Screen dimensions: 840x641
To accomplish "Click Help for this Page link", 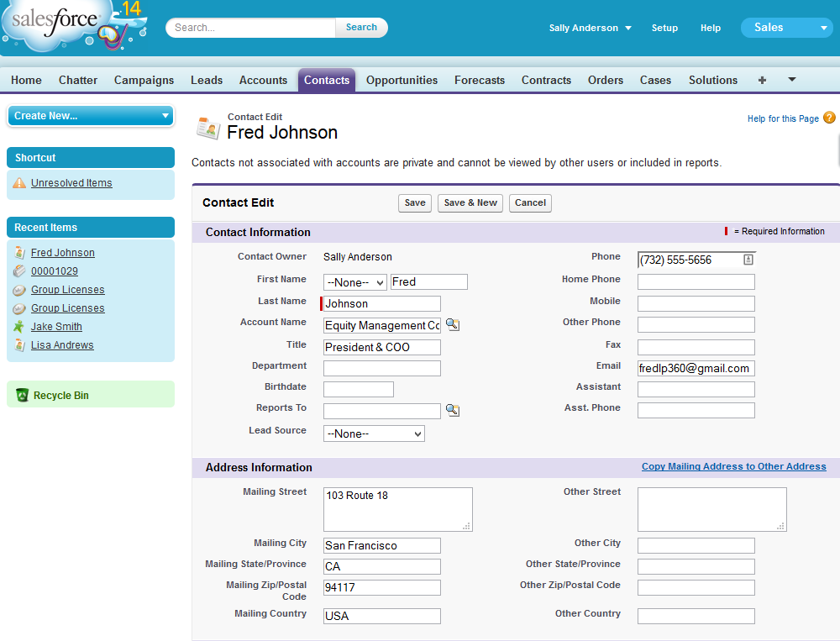I will pos(783,118).
